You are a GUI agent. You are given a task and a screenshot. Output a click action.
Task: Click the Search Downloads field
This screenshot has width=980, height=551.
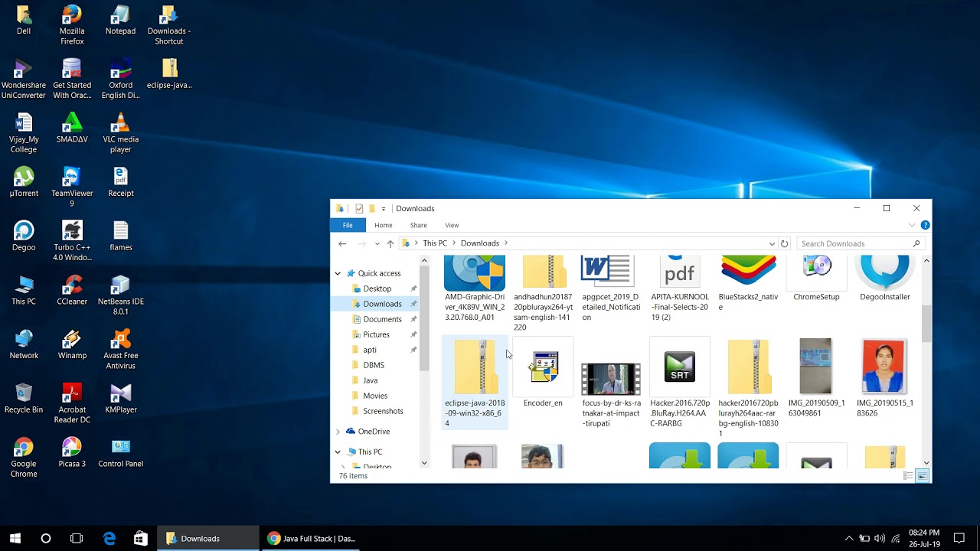[861, 243]
